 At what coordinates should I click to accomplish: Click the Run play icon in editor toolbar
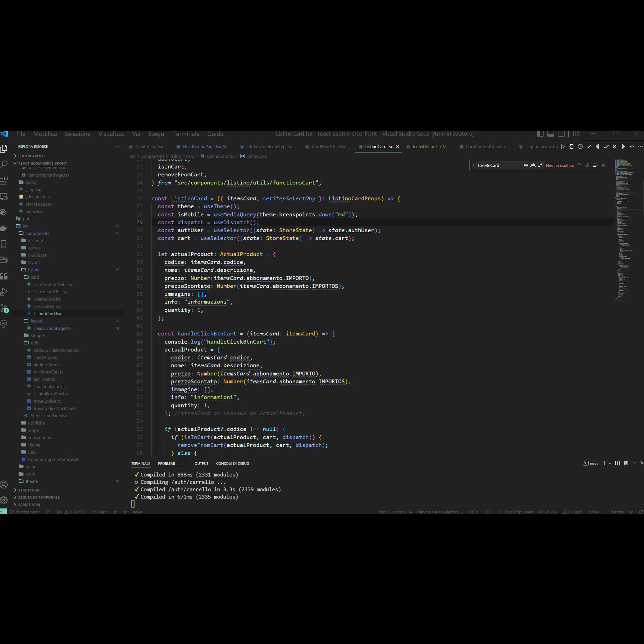563,147
